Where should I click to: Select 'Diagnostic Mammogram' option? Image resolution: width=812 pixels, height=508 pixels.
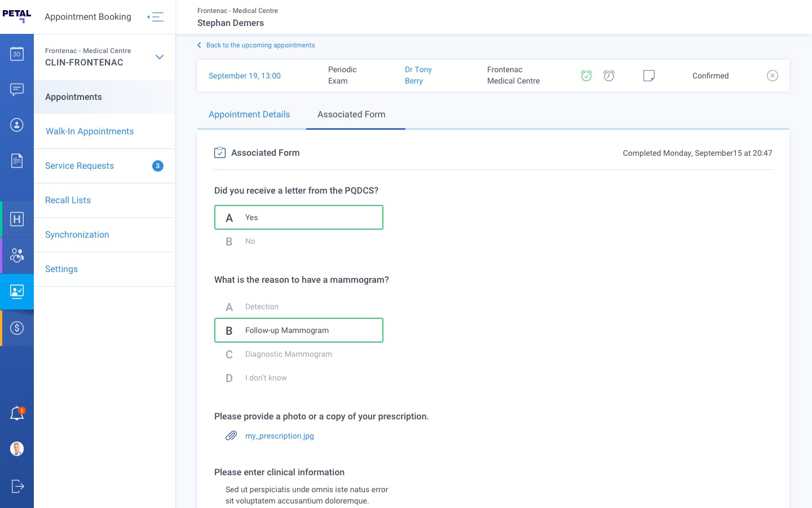tap(288, 354)
